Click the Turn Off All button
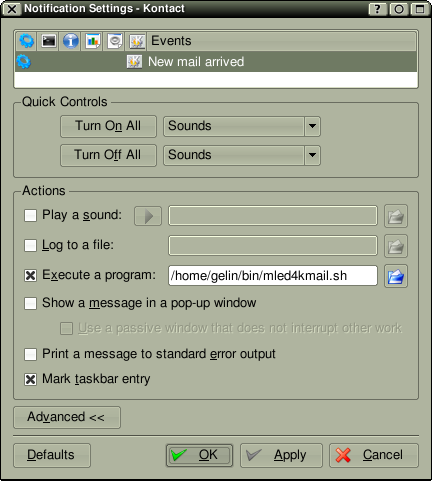 coord(108,155)
